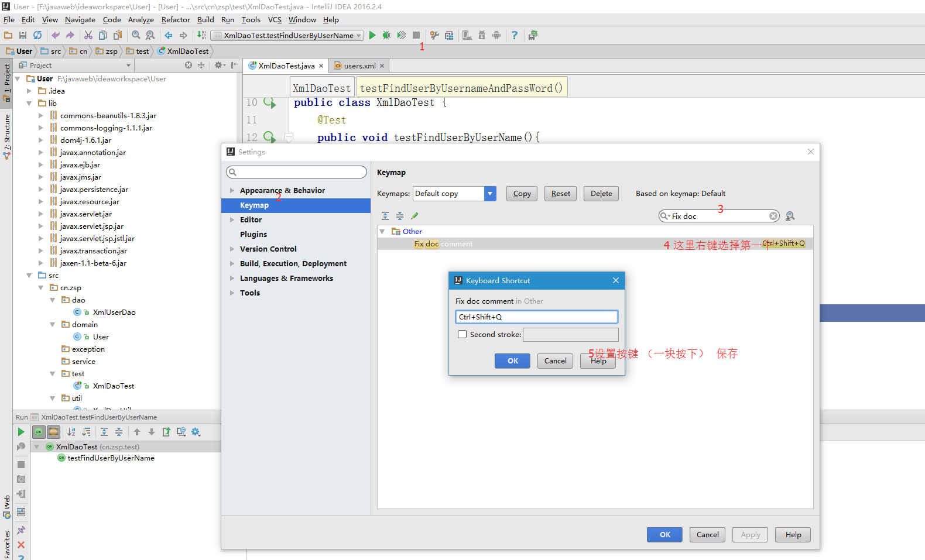This screenshot has width=925, height=560.
Task: Select the Fix doc comment action row
Action: click(x=595, y=244)
